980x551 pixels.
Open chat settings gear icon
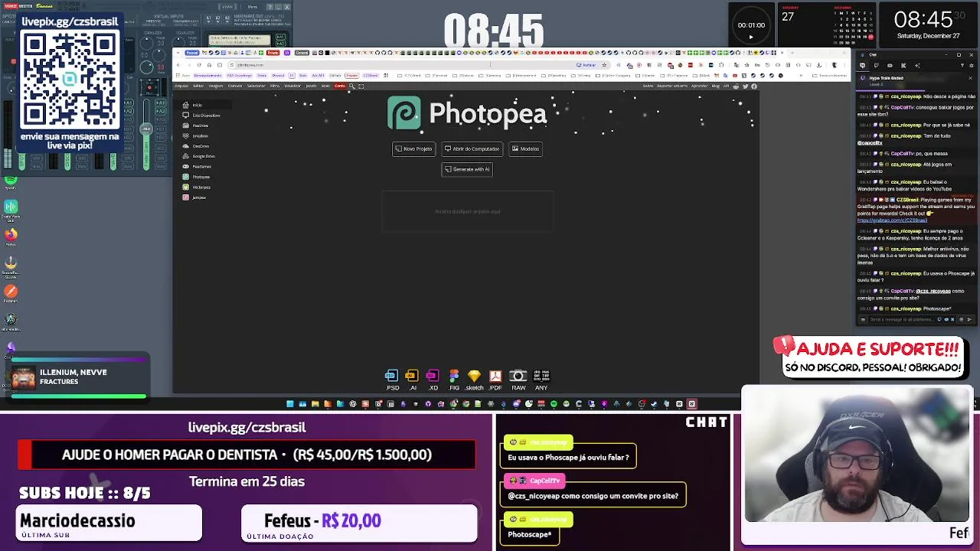coord(971,65)
